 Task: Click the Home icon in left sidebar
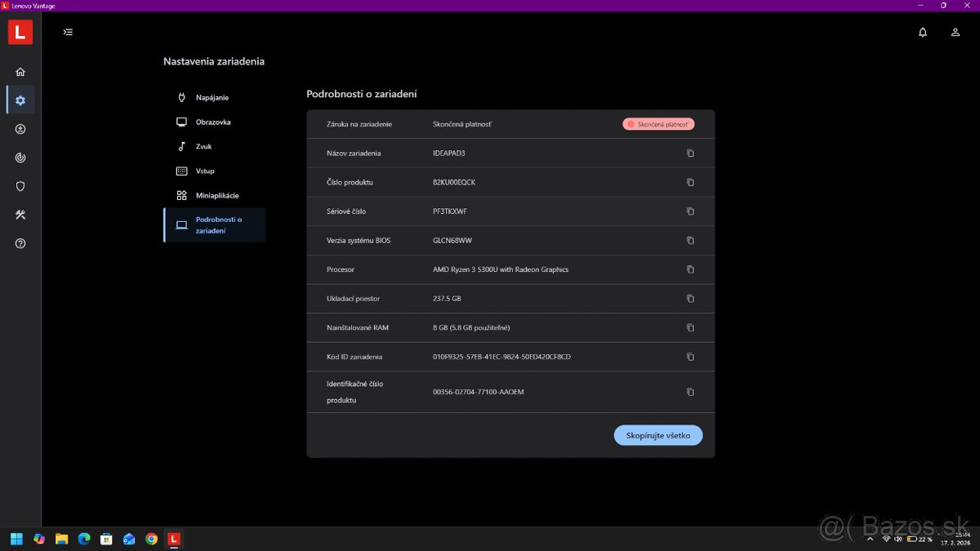click(x=20, y=72)
